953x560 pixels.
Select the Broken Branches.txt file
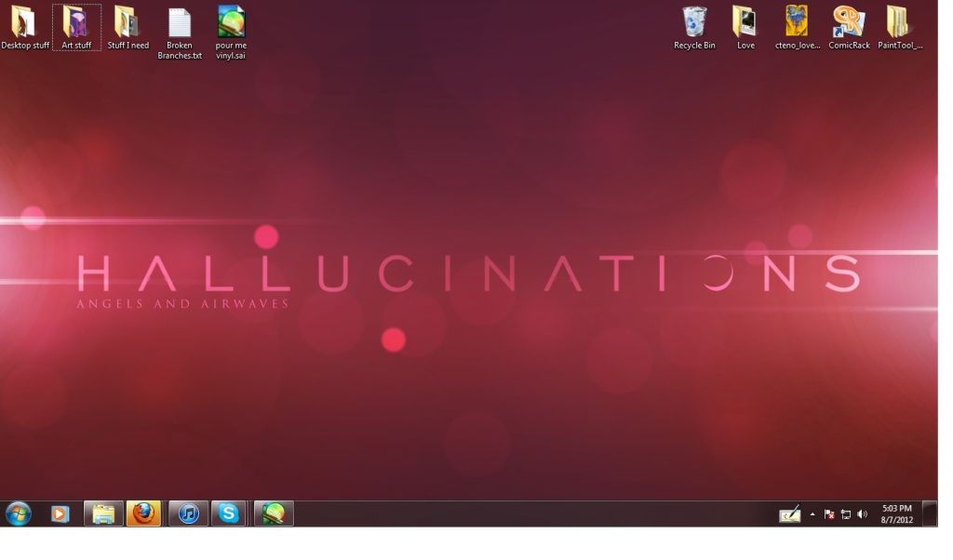(x=180, y=34)
